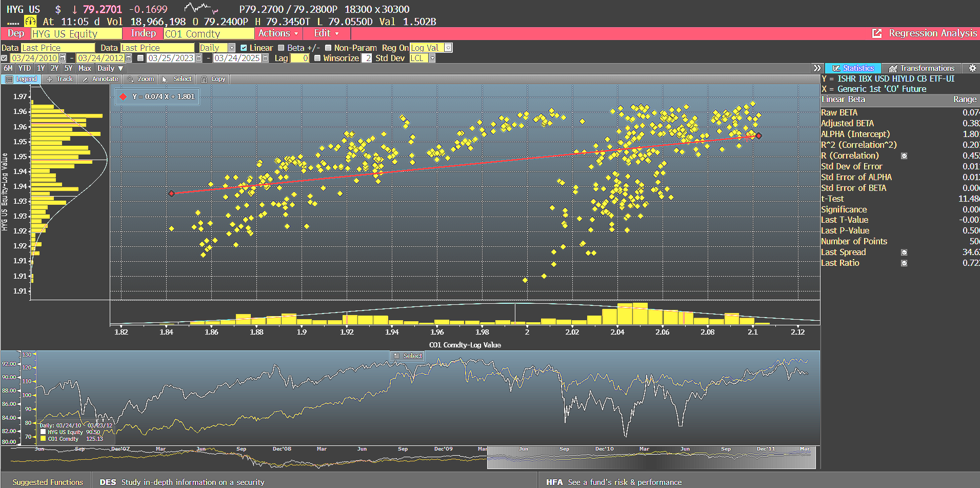Enable the Winsorize checkbox
The height and width of the screenshot is (488, 980).
click(x=317, y=58)
